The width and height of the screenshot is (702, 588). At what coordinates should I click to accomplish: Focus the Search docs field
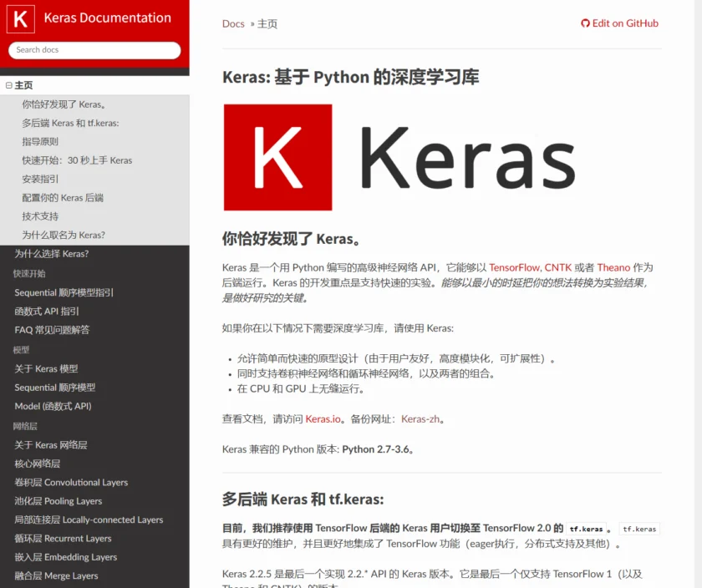click(94, 49)
